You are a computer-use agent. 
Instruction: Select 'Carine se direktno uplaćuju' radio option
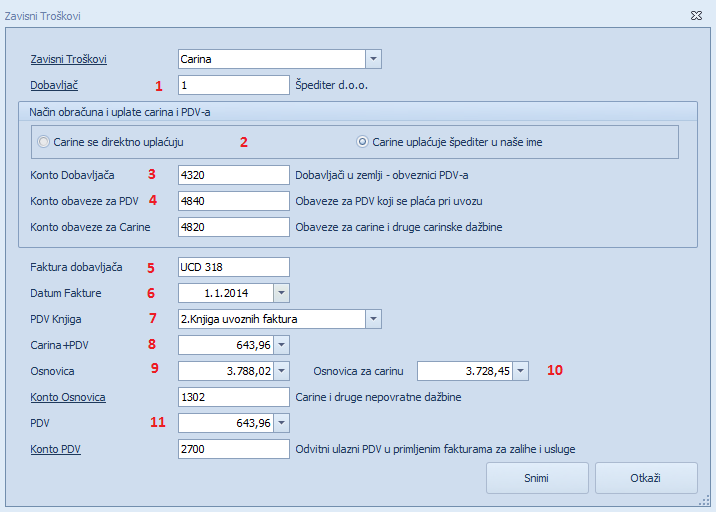click(44, 142)
